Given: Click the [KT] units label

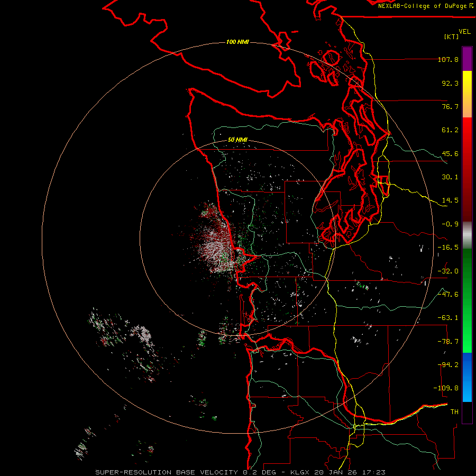Looking at the screenshot, I should tap(452, 36).
